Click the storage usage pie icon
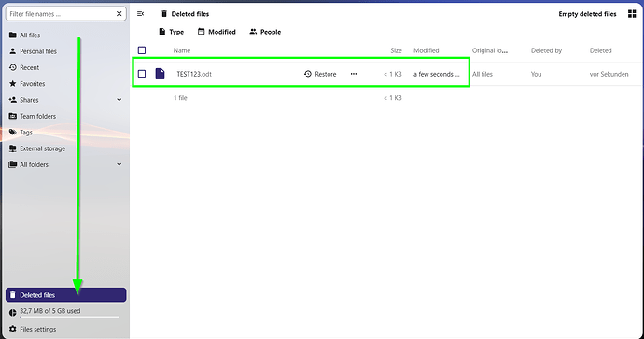The height and width of the screenshot is (339, 644). point(13,313)
